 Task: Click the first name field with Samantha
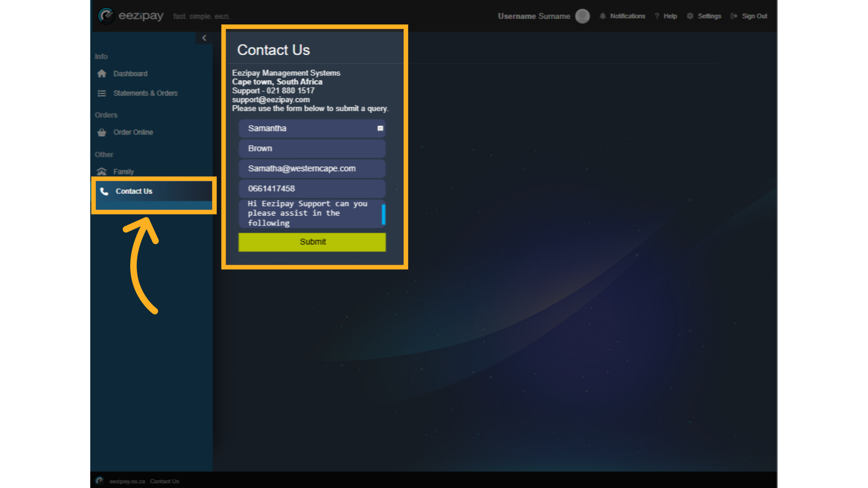point(312,128)
